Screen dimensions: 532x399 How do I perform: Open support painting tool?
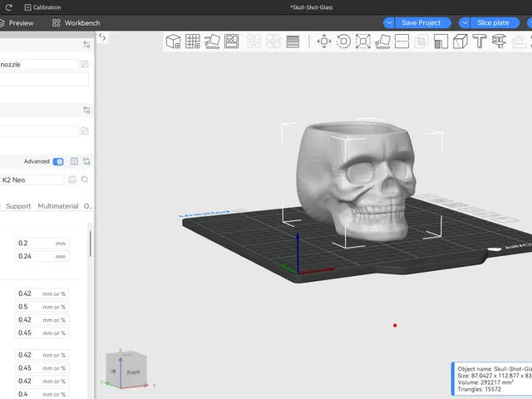[x=441, y=42]
